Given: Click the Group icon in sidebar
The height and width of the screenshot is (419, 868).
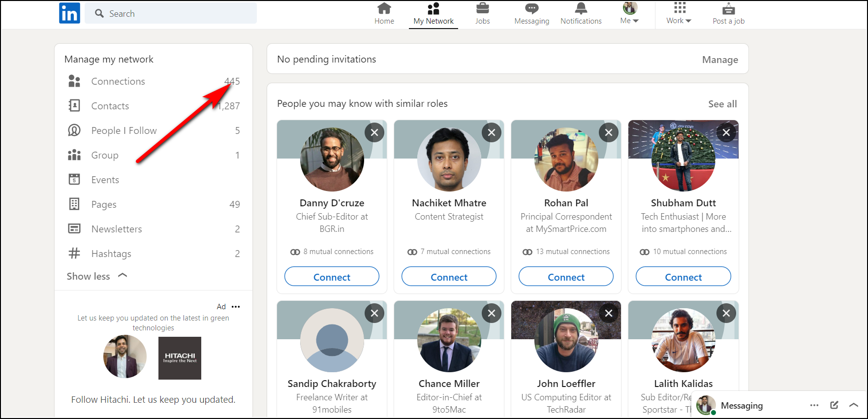Looking at the screenshot, I should 74,155.
